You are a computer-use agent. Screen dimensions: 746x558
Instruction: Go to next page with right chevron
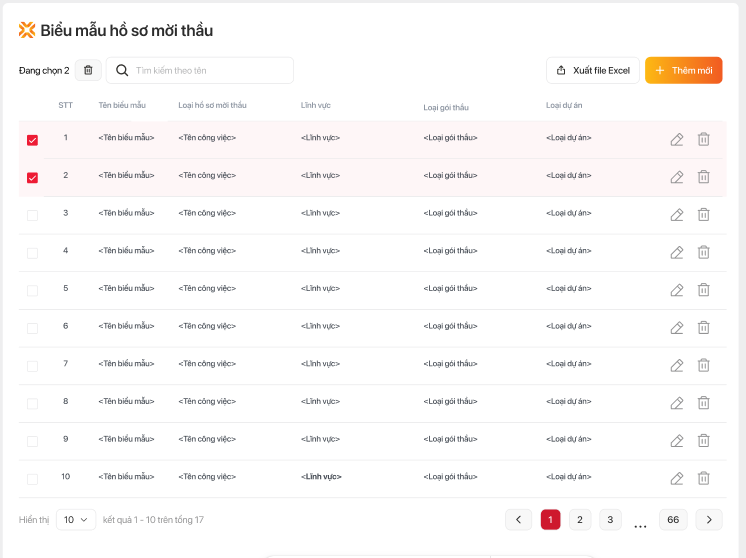[x=709, y=520]
